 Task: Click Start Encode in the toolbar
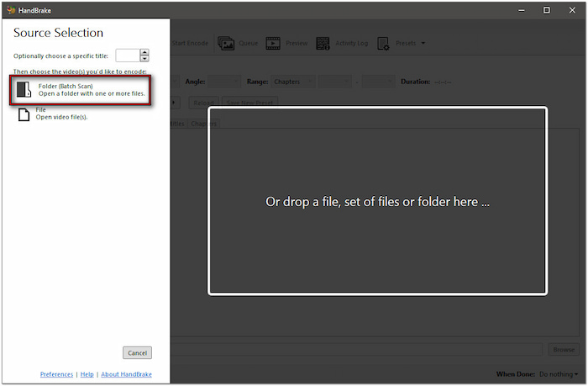(190, 43)
